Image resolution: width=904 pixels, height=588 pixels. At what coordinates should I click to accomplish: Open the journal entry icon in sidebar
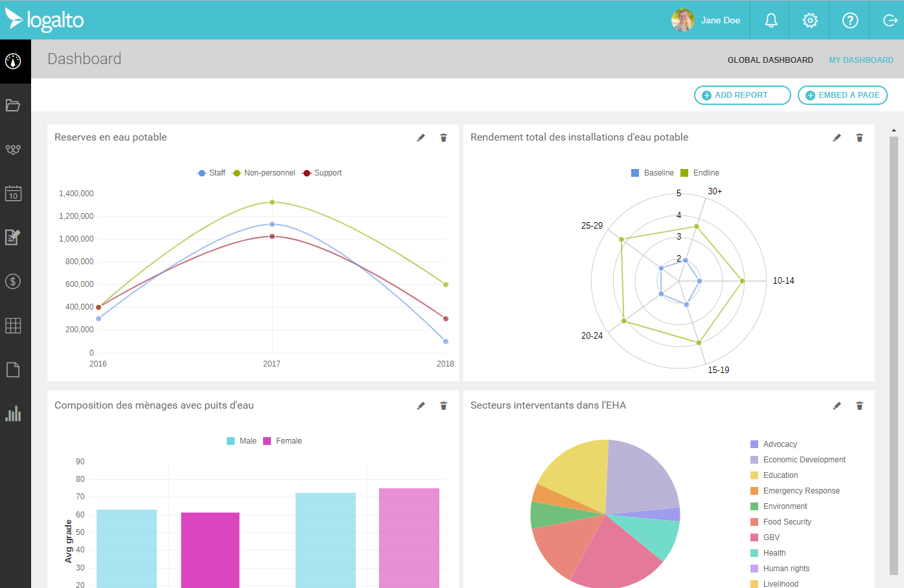tap(13, 237)
